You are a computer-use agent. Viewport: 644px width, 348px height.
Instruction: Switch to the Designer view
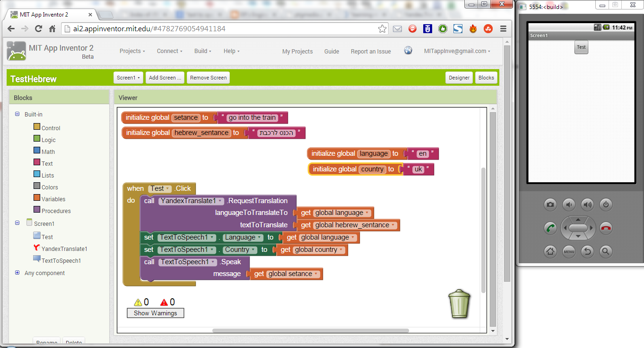coord(459,78)
